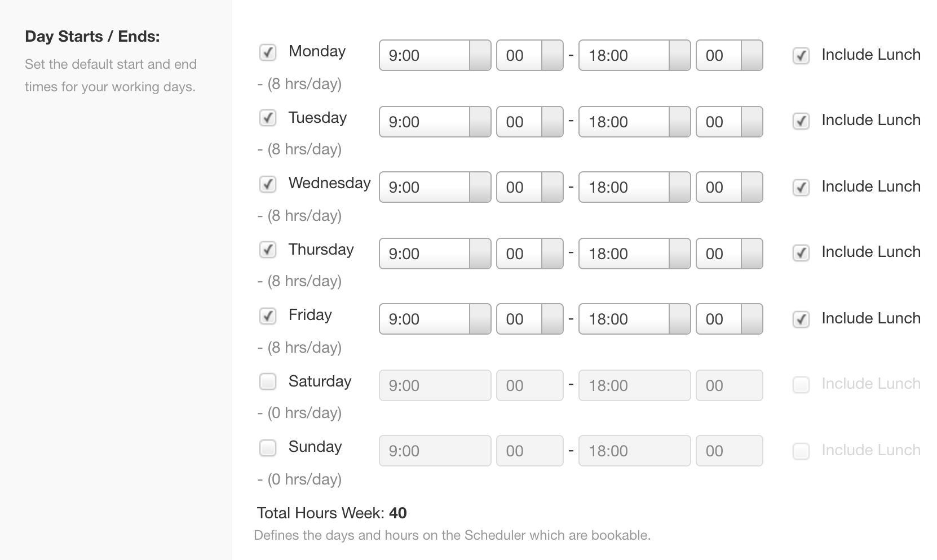Image resolution: width=937 pixels, height=560 pixels.
Task: Select the Day Starts / Ends heading
Action: [92, 36]
